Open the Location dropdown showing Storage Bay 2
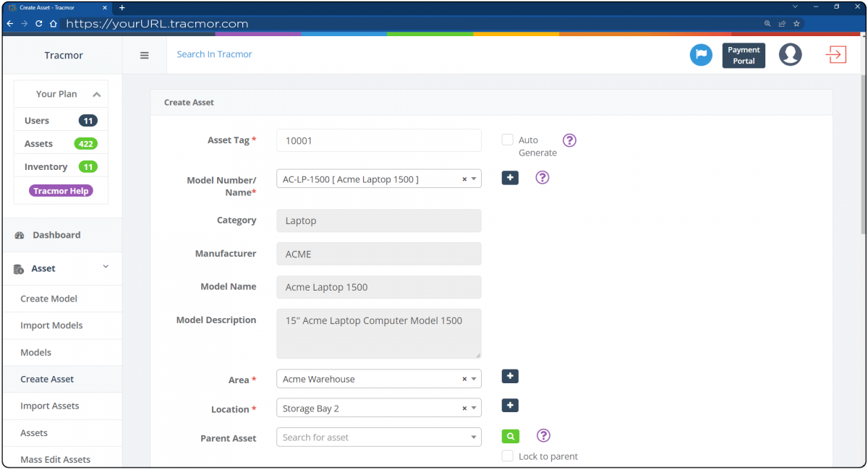Viewport: 868px width, 470px height. 474,407
